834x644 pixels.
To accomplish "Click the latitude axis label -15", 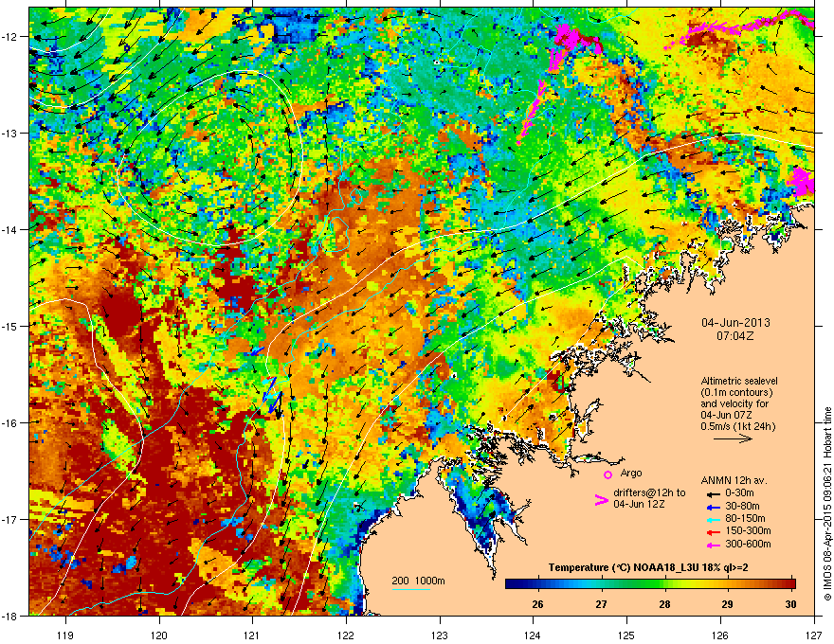I will [x=9, y=326].
